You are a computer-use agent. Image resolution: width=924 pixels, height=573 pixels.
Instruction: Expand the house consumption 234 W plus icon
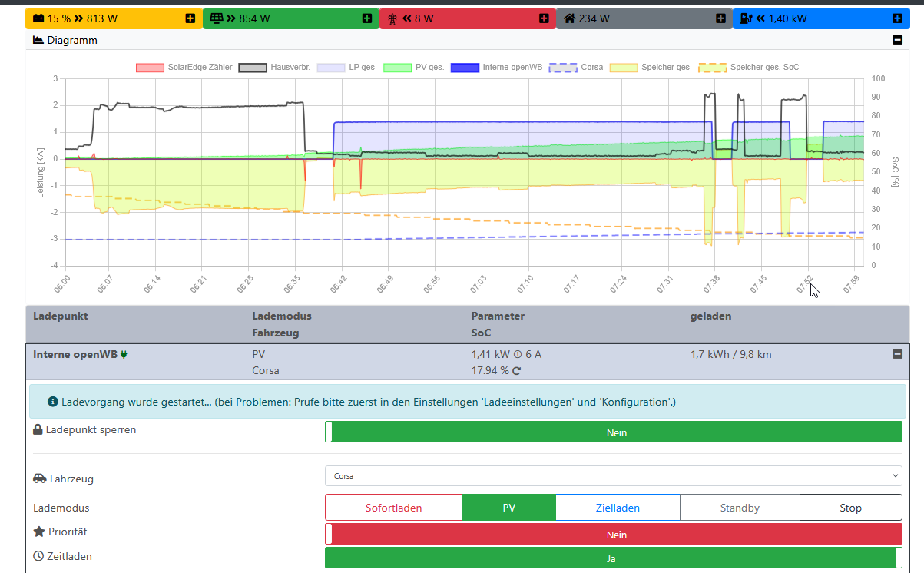tap(720, 18)
